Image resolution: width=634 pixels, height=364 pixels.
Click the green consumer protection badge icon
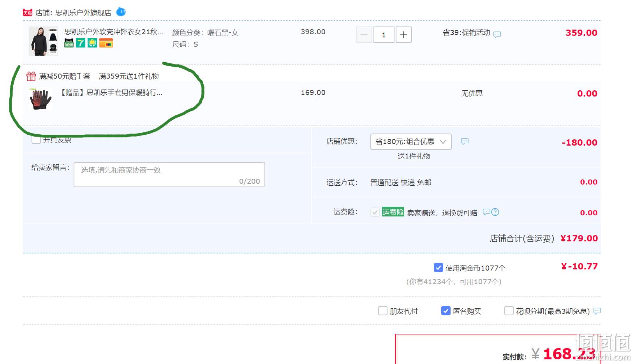tap(92, 43)
